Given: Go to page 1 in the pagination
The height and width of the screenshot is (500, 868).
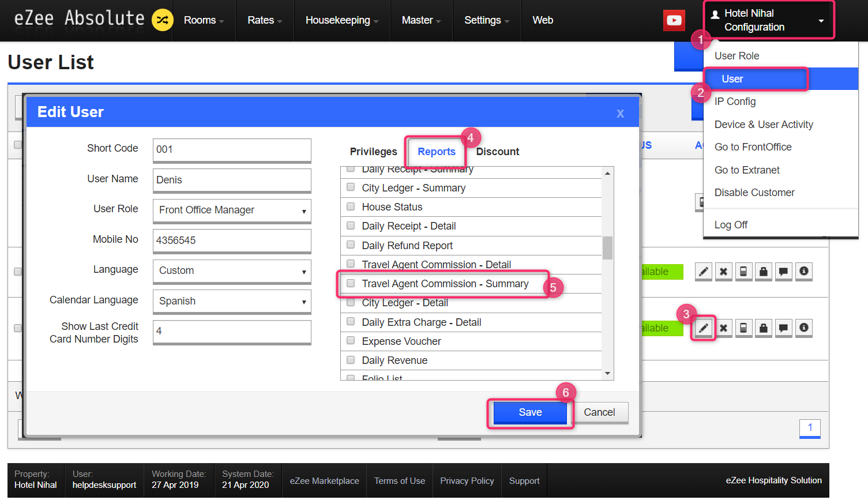Looking at the screenshot, I should click(810, 428).
